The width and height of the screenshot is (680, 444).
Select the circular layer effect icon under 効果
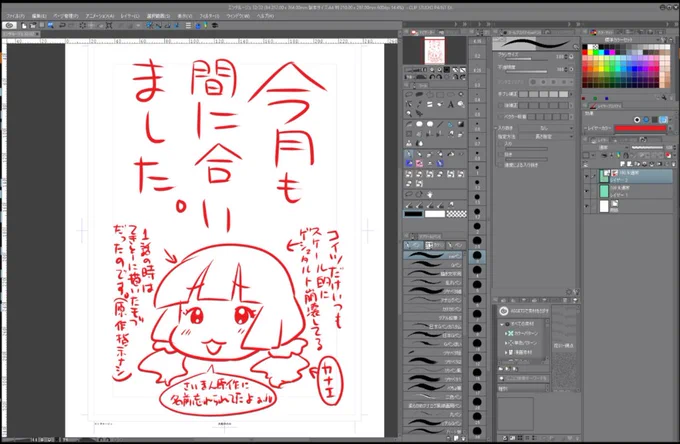637,120
